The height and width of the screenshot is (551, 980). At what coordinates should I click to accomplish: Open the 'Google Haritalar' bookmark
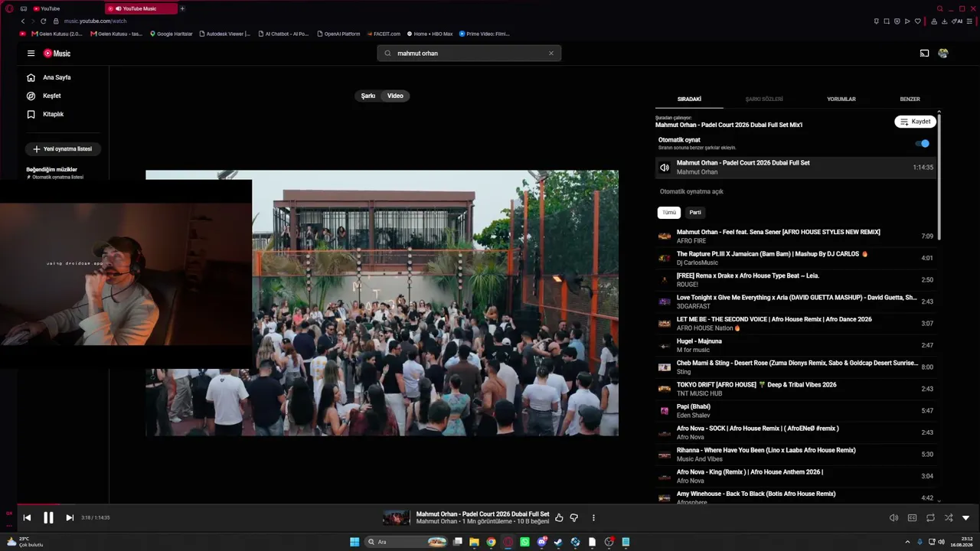coord(171,34)
